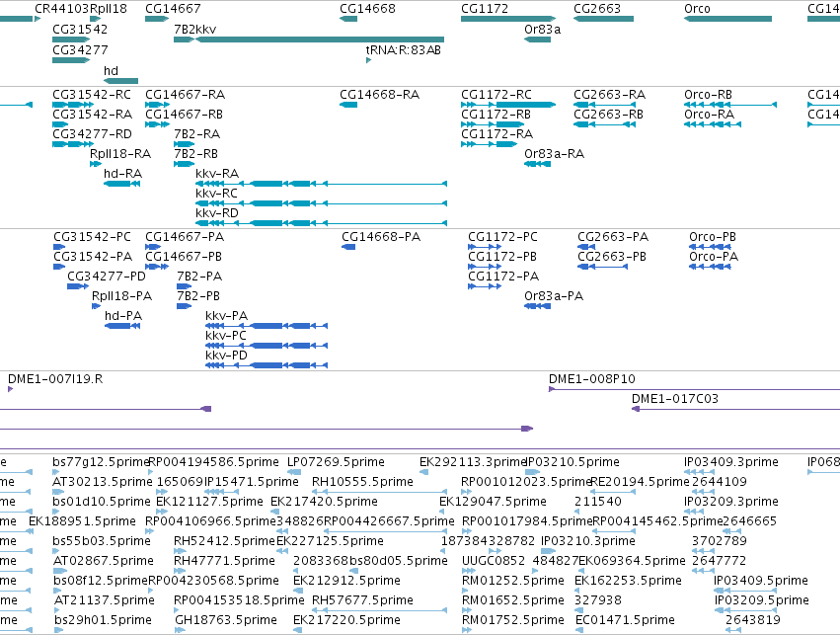Select the IP03209.3prime EST label
Image resolution: width=840 pixels, height=635 pixels.
[x=731, y=502]
